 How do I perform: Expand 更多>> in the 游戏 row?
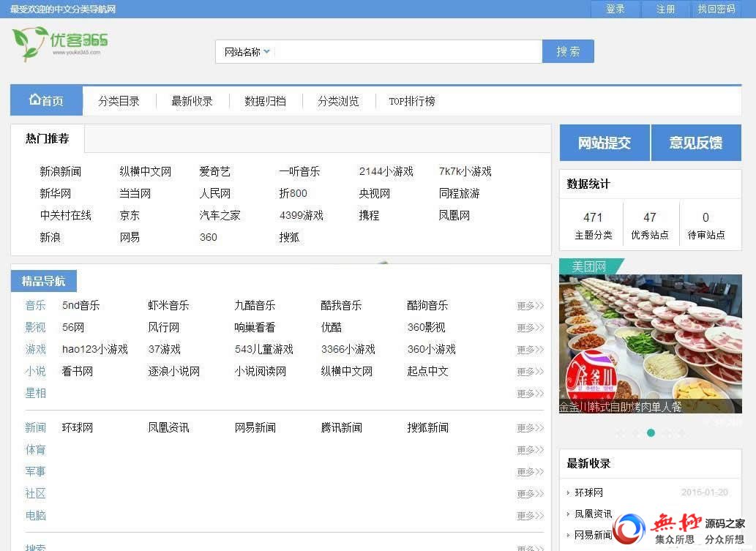[x=530, y=350]
